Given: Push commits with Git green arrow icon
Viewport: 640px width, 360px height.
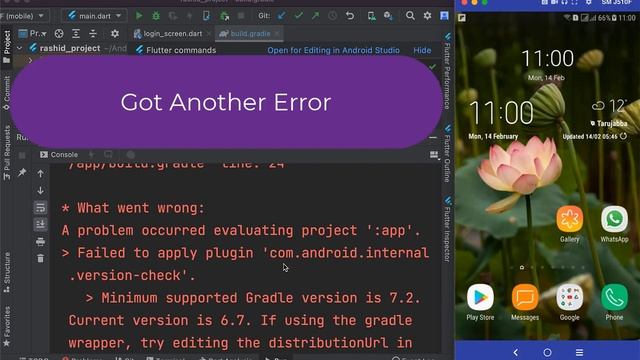Looking at the screenshot, I should coord(316,16).
